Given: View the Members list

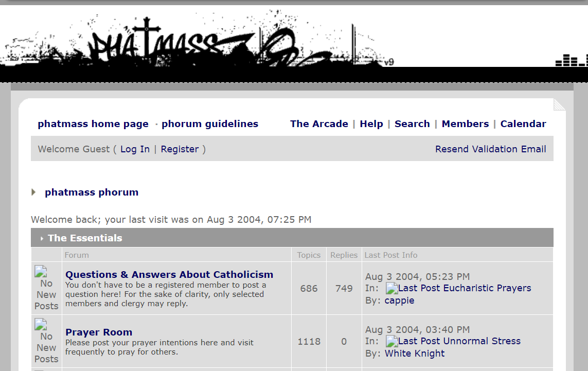Looking at the screenshot, I should pyautogui.click(x=466, y=124).
